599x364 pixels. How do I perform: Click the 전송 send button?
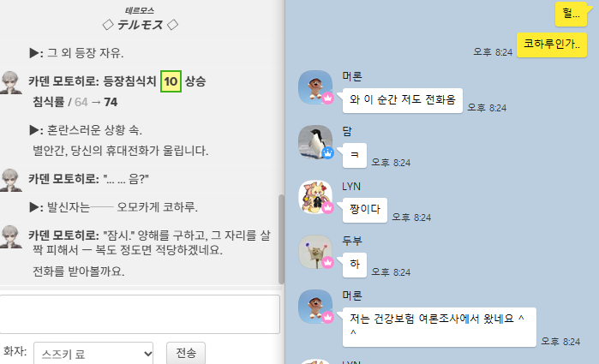click(186, 353)
